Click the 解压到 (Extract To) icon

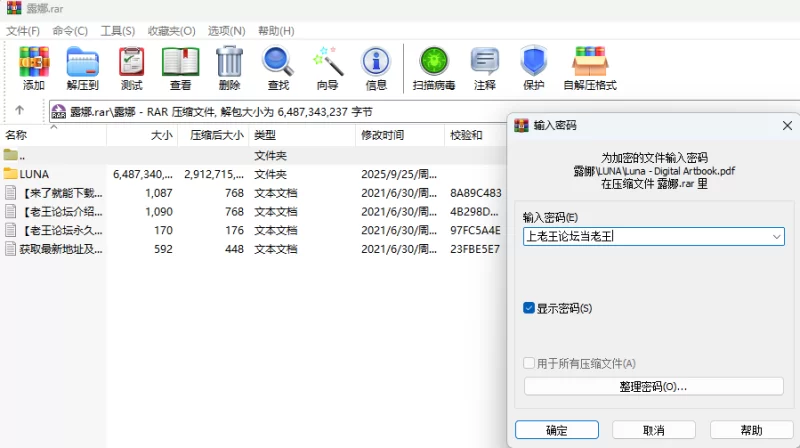coord(82,61)
